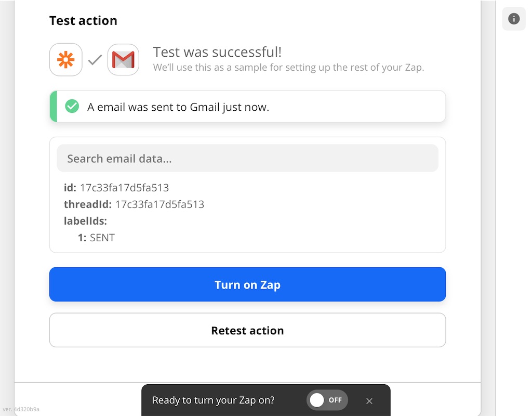Click the Retest action button
Image resolution: width=532 pixels, height=416 pixels.
247,330
